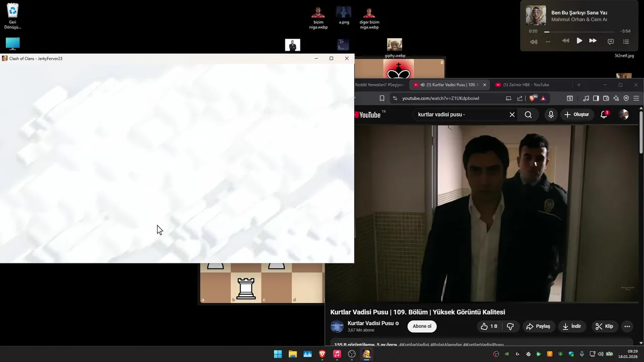This screenshot has width=644, height=362.
Task: Skip to next track in mini player
Action: (593, 41)
